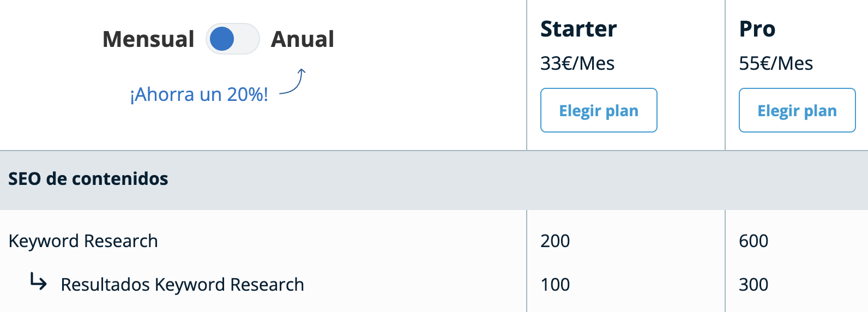868x312 pixels.
Task: Click the blue knob of the billing switch
Action: [x=222, y=39]
